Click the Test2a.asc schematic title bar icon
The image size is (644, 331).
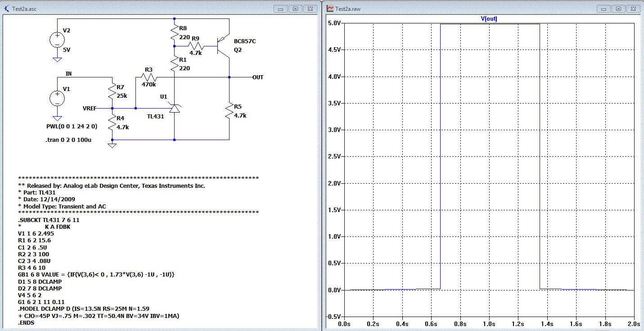tap(5, 9)
